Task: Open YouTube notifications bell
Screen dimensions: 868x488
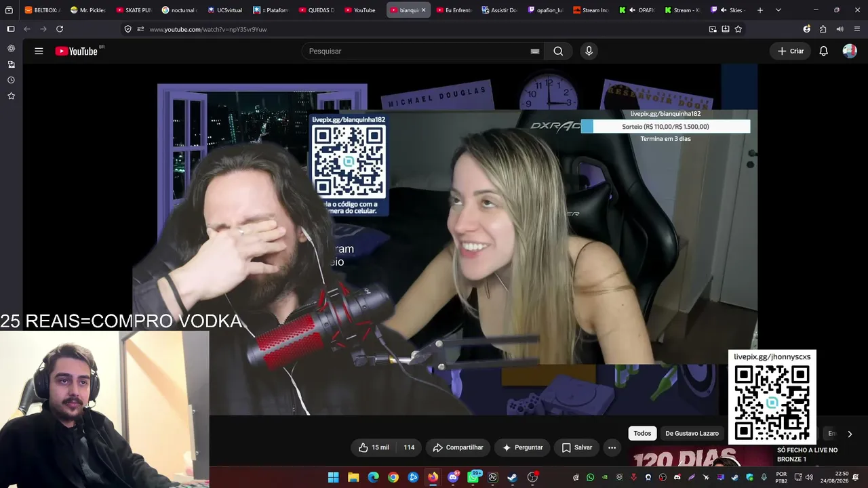Action: click(823, 51)
